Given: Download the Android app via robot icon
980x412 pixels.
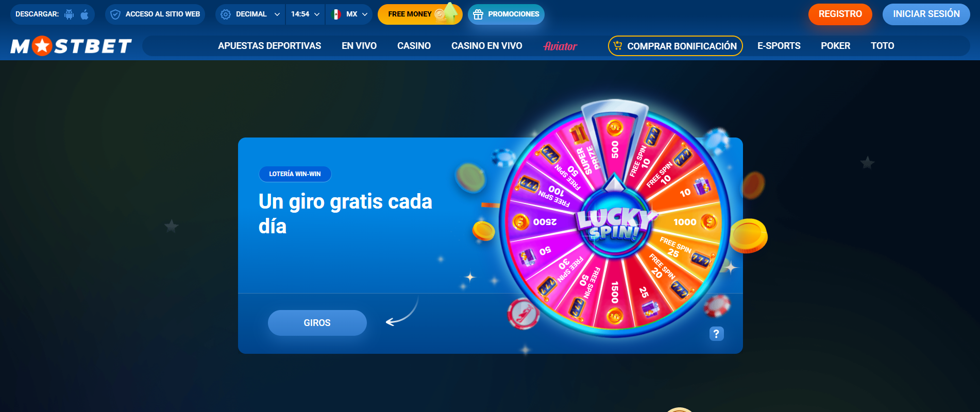Looking at the screenshot, I should click(69, 14).
